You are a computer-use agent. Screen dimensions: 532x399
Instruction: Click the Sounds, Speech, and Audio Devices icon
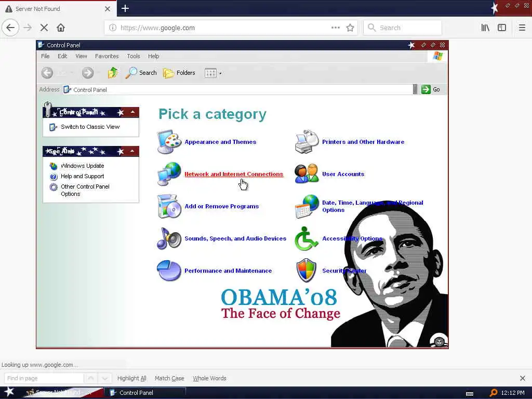pyautogui.click(x=169, y=238)
